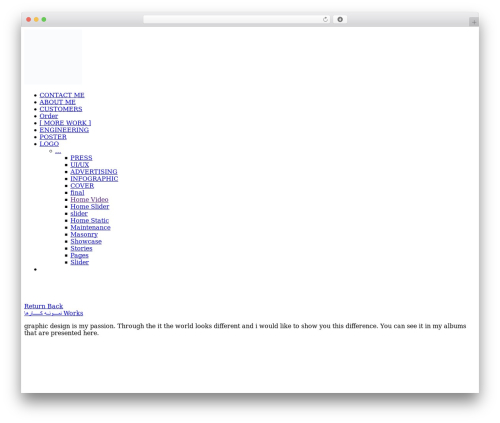500x423 pixels.
Task: Open the Works link
Action: pyautogui.click(x=54, y=313)
